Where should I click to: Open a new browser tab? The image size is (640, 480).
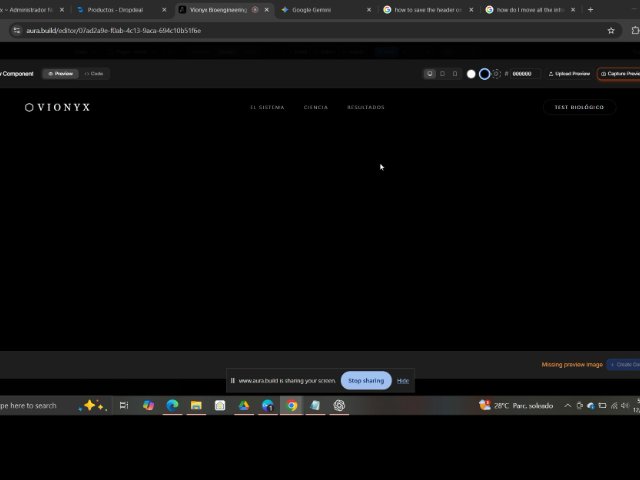click(x=590, y=9)
